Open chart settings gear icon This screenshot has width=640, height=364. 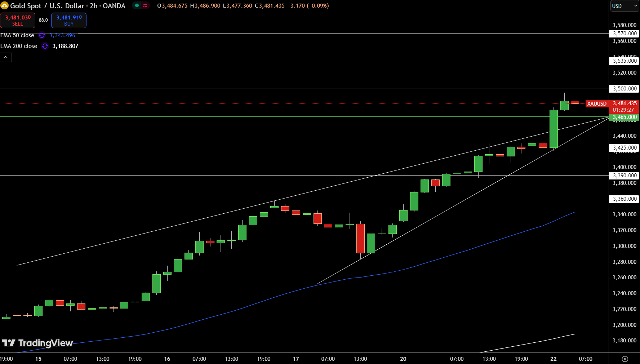[625, 359]
